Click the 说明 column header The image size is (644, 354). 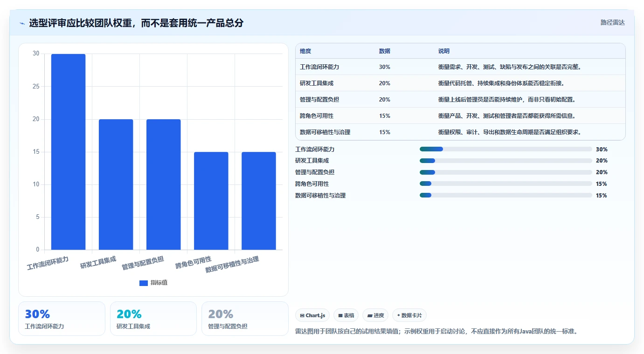(444, 51)
